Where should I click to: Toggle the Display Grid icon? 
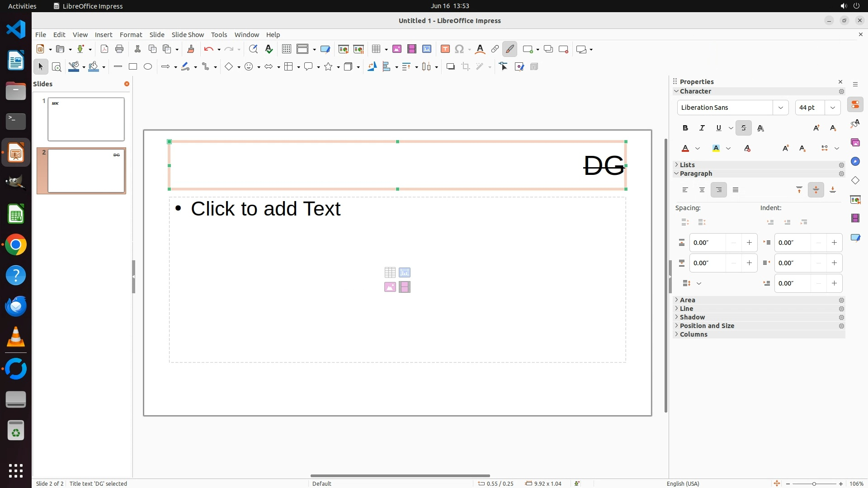pyautogui.click(x=287, y=49)
